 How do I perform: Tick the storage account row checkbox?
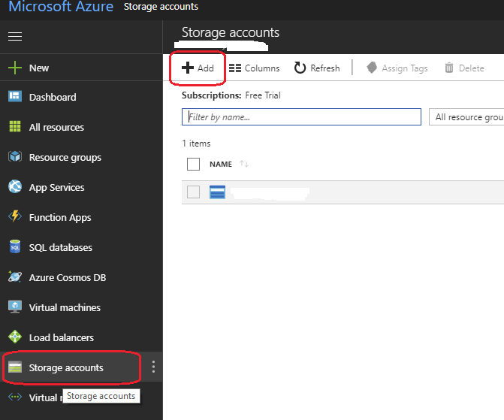pyautogui.click(x=193, y=192)
